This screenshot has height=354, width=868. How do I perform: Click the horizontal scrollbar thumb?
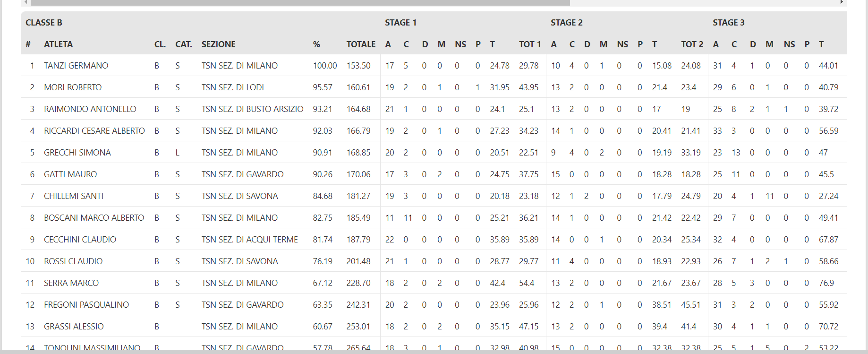[300, 2]
